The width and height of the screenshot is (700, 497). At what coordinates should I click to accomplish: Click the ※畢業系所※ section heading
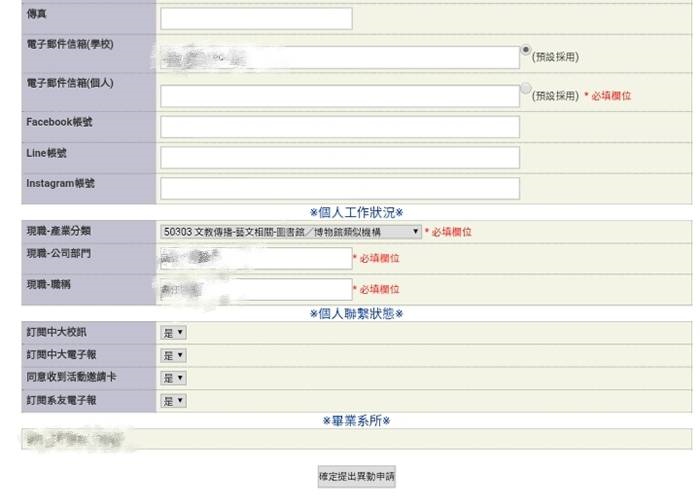[x=356, y=420]
